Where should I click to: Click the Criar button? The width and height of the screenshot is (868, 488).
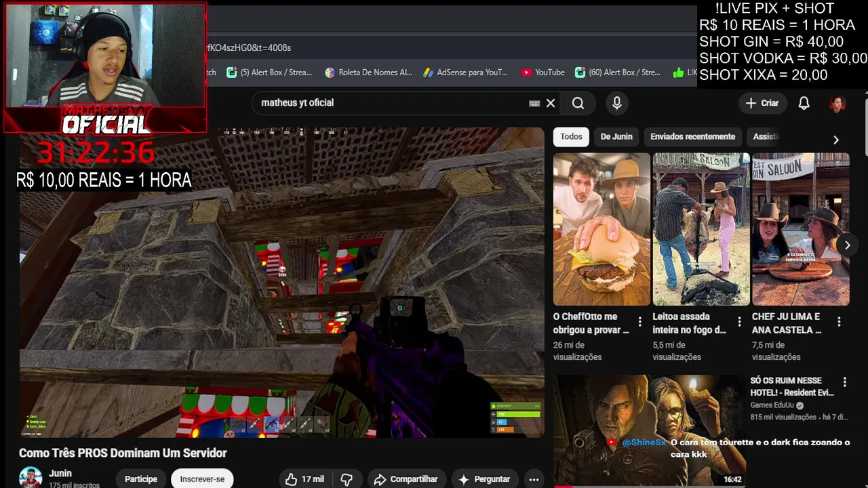pos(762,103)
